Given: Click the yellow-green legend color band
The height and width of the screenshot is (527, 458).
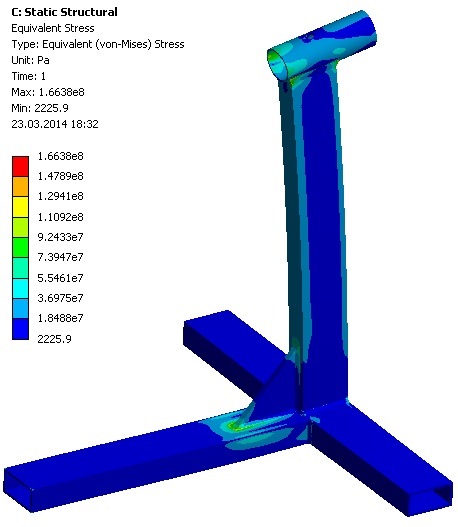Looking at the screenshot, I should coord(20,228).
